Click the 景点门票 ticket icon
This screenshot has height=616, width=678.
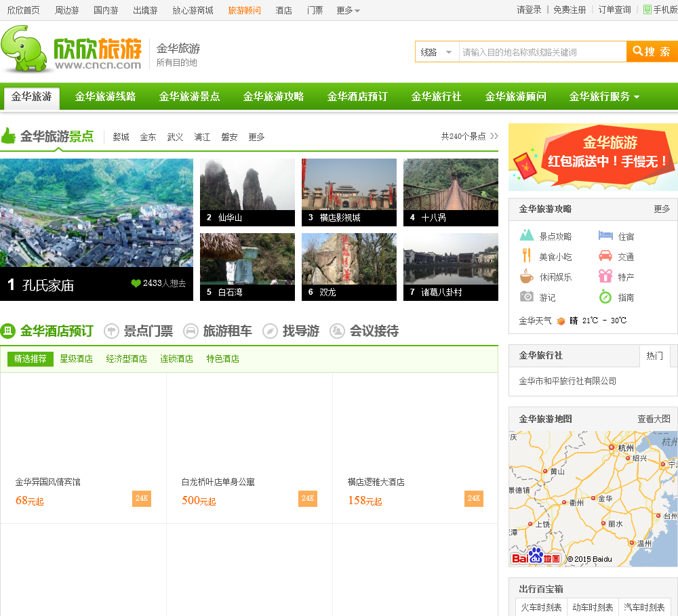111,331
